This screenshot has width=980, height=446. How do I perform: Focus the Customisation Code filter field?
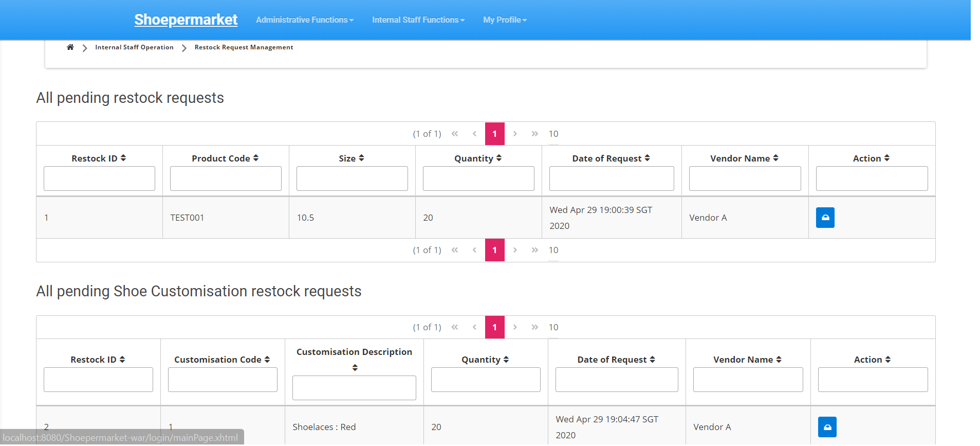(223, 380)
